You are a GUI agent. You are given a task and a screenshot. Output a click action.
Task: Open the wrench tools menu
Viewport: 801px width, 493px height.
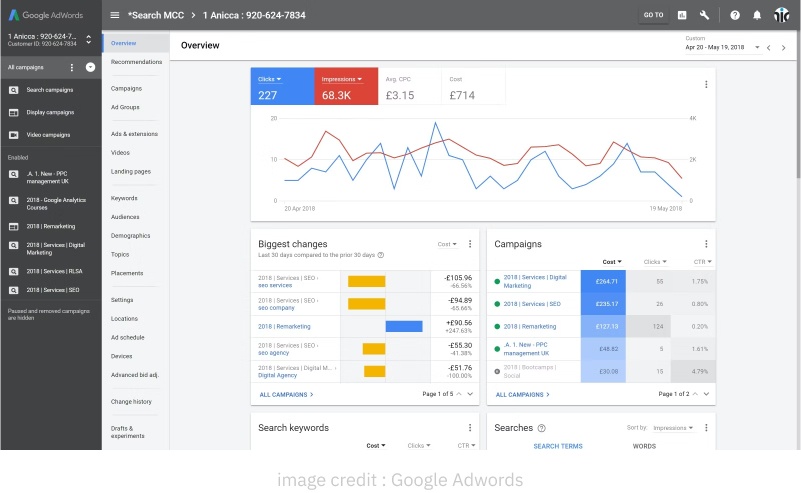pyautogui.click(x=704, y=15)
